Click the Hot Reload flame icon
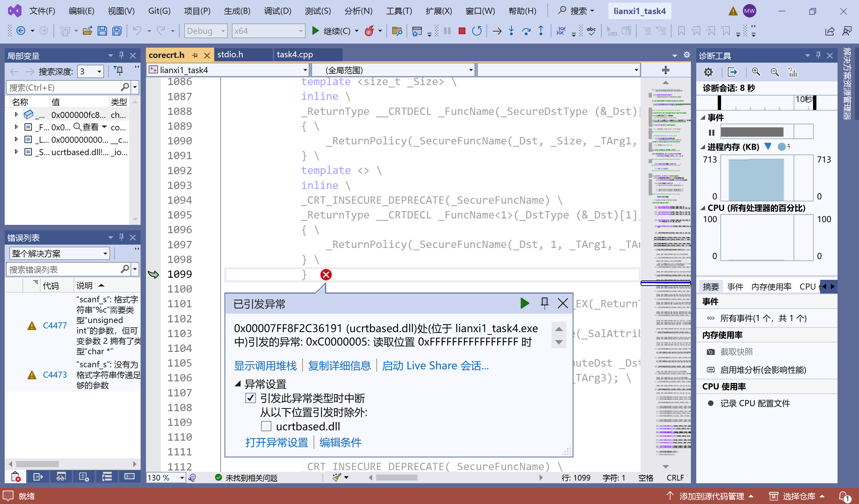Image resolution: width=859 pixels, height=504 pixels. [x=369, y=31]
